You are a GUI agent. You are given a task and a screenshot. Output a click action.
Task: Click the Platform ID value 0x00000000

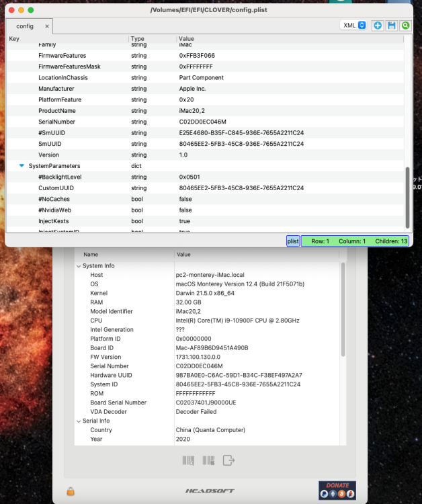(x=194, y=339)
